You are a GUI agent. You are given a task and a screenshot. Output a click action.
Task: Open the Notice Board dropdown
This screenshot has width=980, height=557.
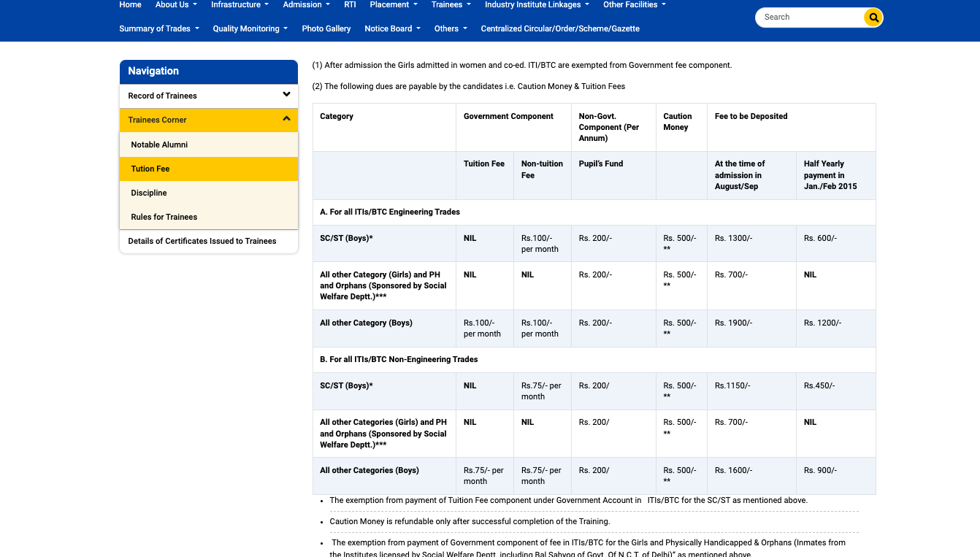pyautogui.click(x=392, y=28)
